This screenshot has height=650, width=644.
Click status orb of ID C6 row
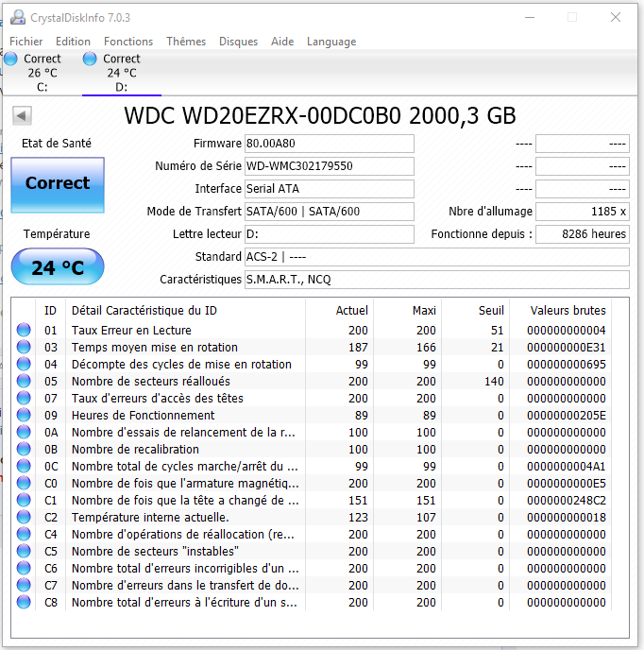24,568
